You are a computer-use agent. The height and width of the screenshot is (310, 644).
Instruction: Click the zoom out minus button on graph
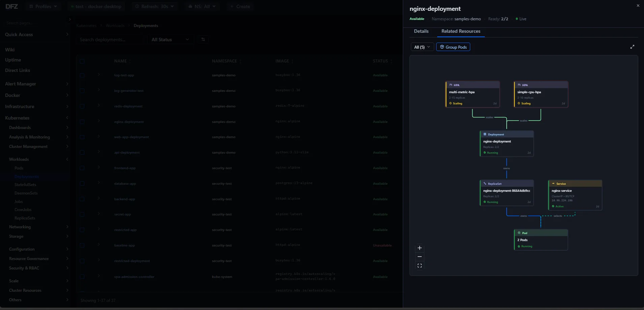coord(420,257)
